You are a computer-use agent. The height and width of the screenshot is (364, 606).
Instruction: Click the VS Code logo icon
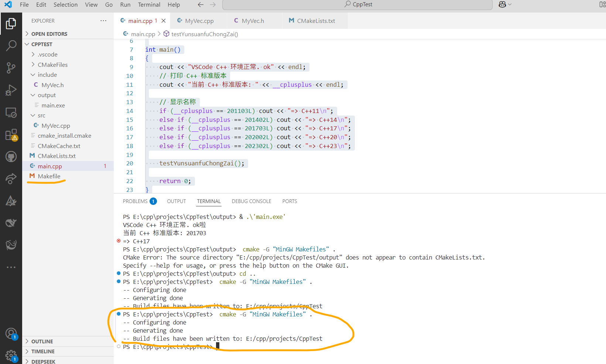click(8, 4)
